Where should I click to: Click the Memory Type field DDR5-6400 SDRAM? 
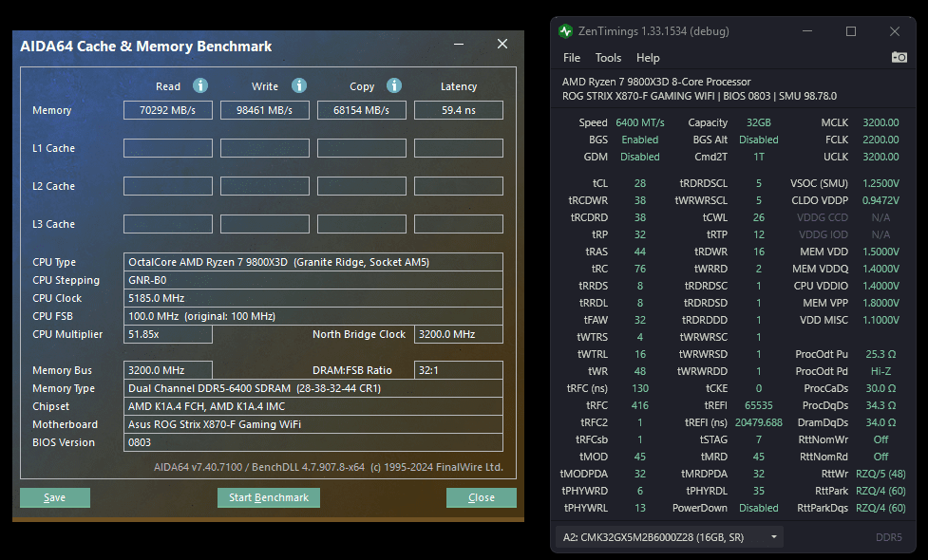point(313,388)
